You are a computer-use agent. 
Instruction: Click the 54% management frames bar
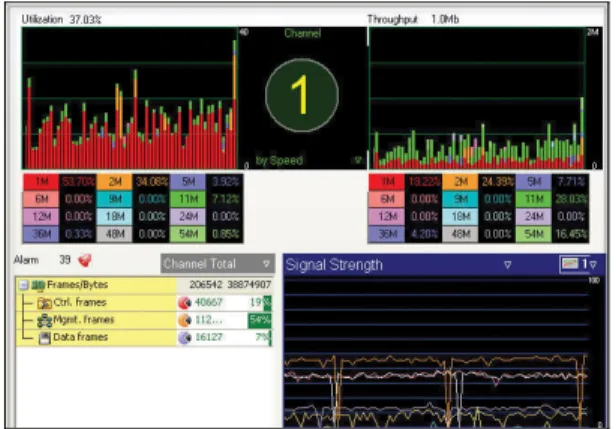click(260, 320)
